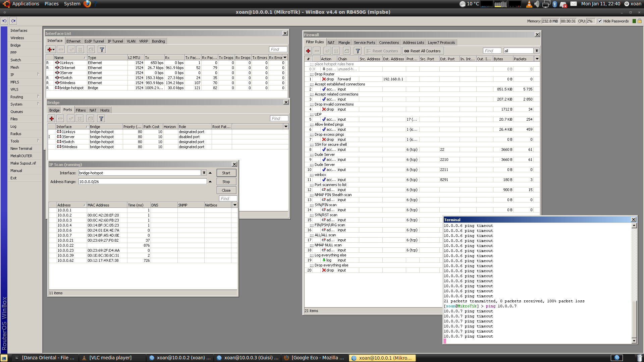Click the Terminal scrollbar down arrow

[634, 341]
